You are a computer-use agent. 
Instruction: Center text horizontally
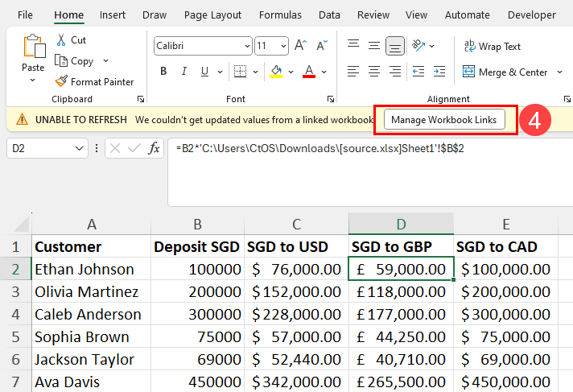point(374,72)
